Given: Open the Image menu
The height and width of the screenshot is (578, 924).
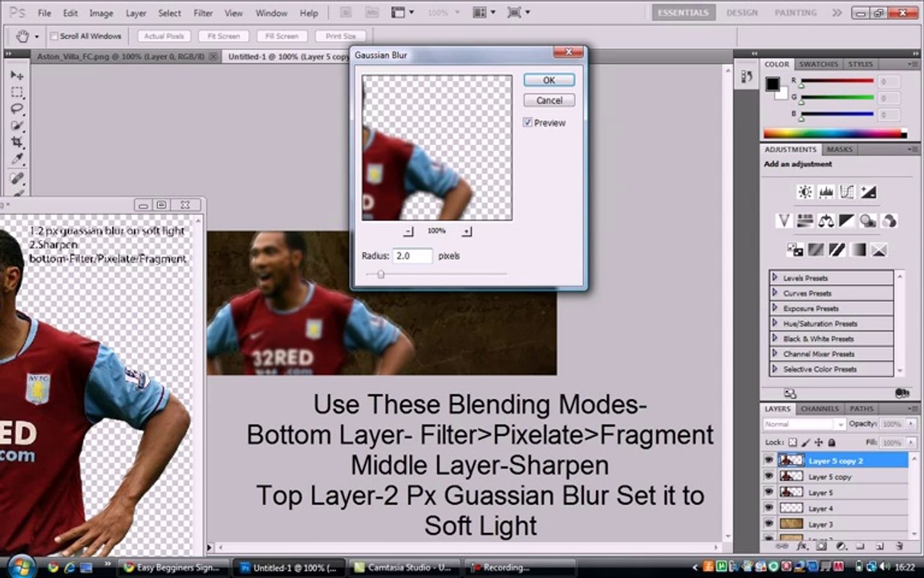Looking at the screenshot, I should [x=101, y=13].
